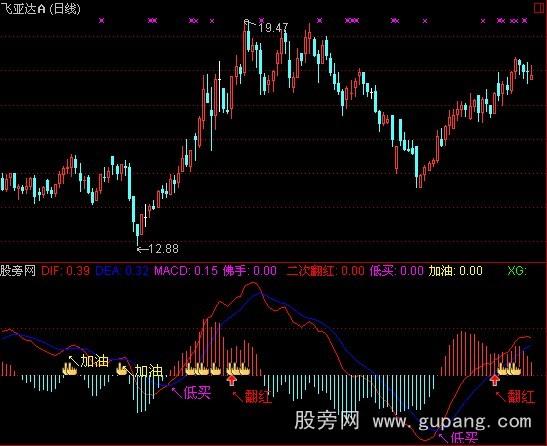The height and width of the screenshot is (446, 547).
Task: Click the 股旁网 indicator name label
Action: (18, 270)
